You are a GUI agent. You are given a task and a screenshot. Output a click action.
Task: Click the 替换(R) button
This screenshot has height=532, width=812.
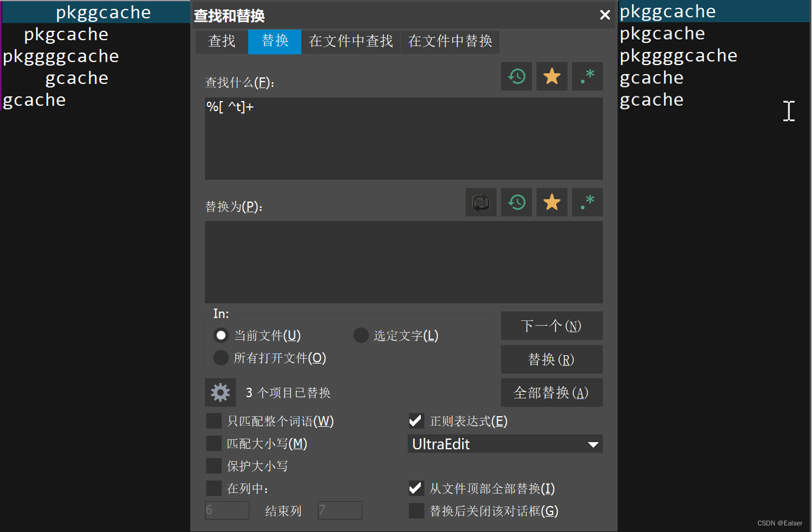point(552,359)
